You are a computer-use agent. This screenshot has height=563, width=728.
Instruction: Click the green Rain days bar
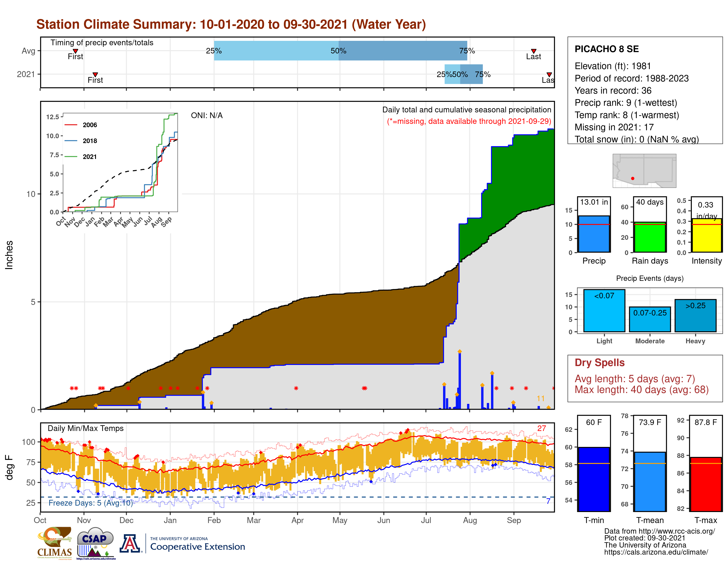click(650, 237)
